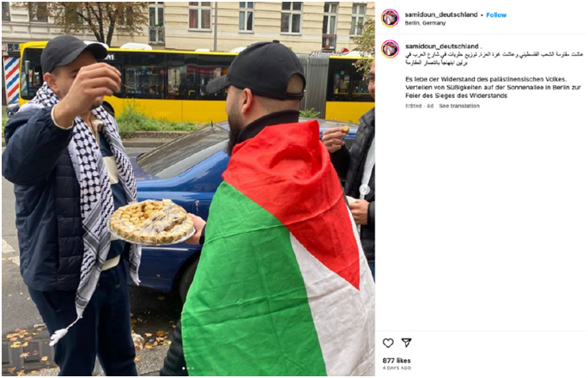Click See translation under the caption

click(459, 106)
